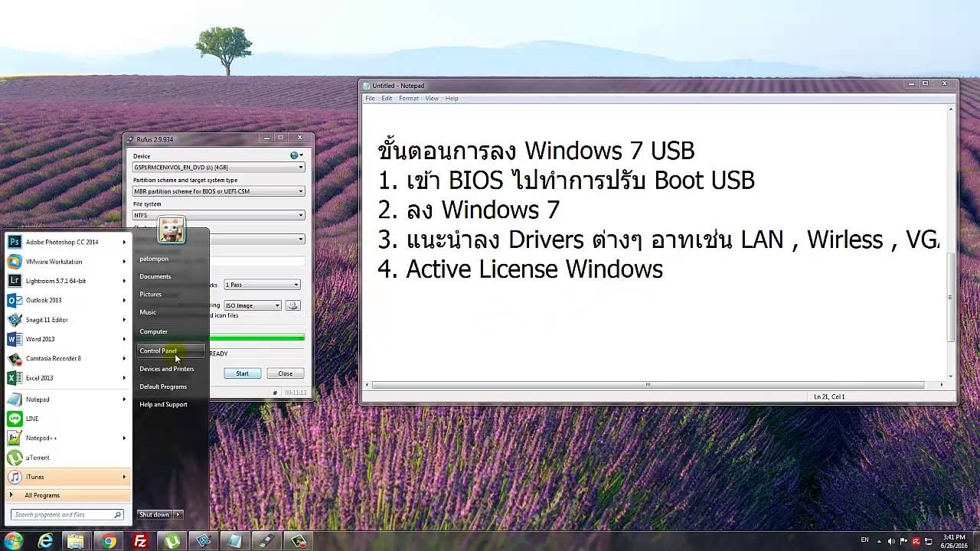Click All Programs in the Start menu
This screenshot has height=551, width=980.
pyautogui.click(x=67, y=495)
